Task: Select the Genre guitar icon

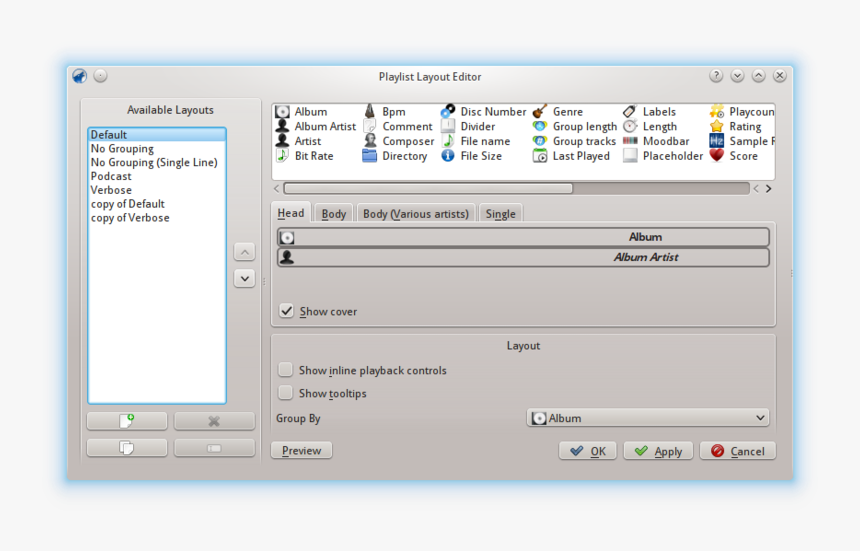Action: coord(540,112)
